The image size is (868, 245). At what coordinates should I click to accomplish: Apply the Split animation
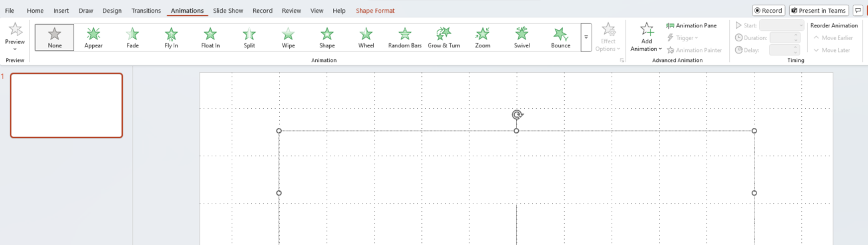click(x=249, y=38)
